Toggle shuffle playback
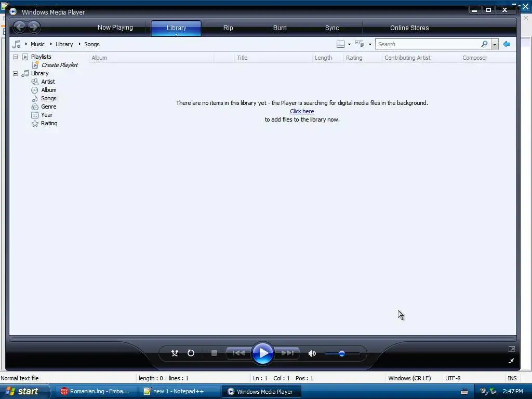Viewport: 532px width, 399px height. [x=175, y=353]
